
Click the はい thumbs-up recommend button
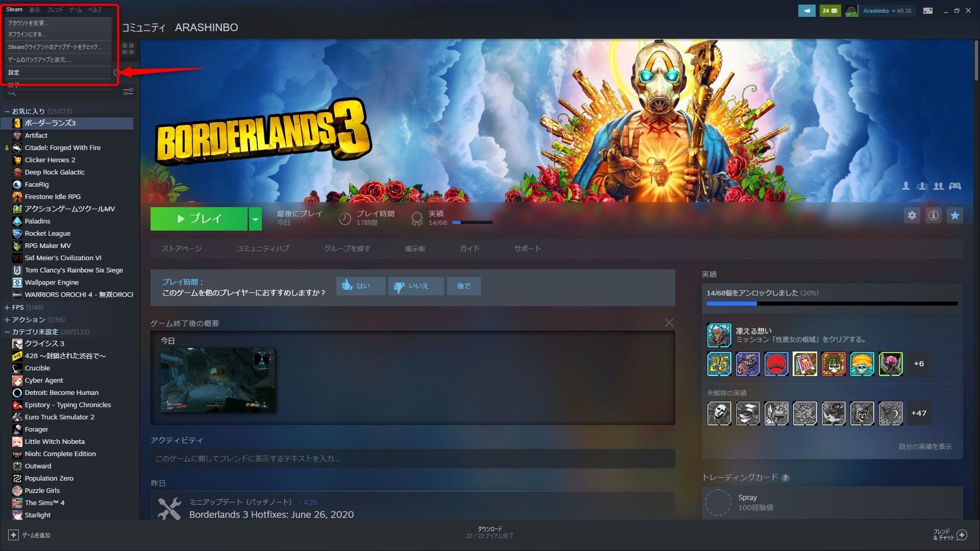click(x=360, y=286)
